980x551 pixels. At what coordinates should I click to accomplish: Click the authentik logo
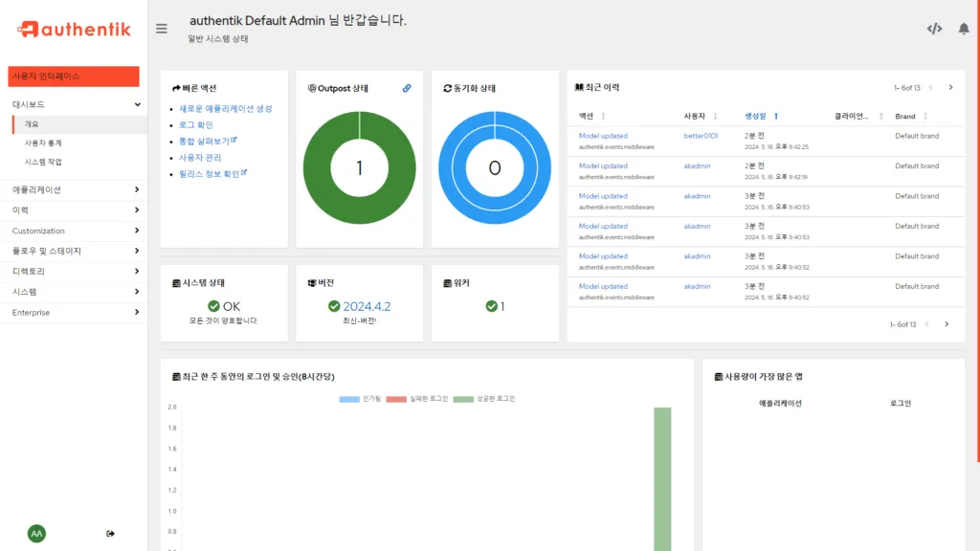(74, 30)
